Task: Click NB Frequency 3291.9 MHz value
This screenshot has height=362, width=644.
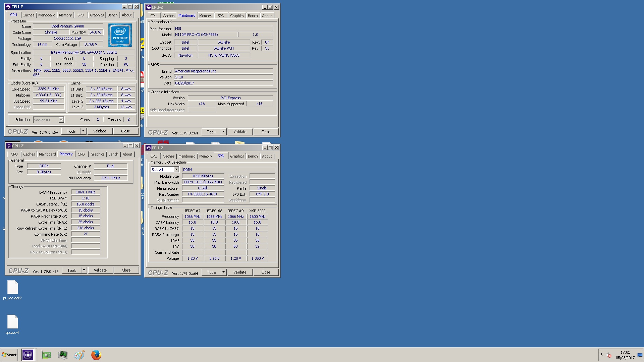Action: click(111, 178)
